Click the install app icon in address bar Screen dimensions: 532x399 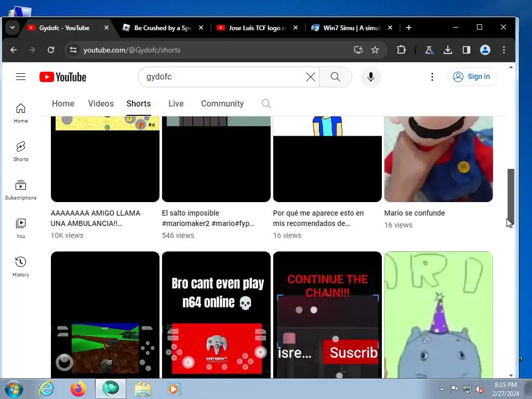pos(358,50)
